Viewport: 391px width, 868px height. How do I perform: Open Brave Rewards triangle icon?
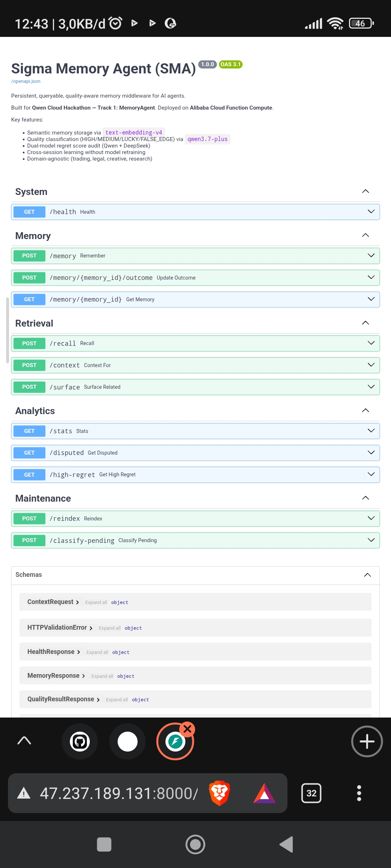[x=264, y=793]
